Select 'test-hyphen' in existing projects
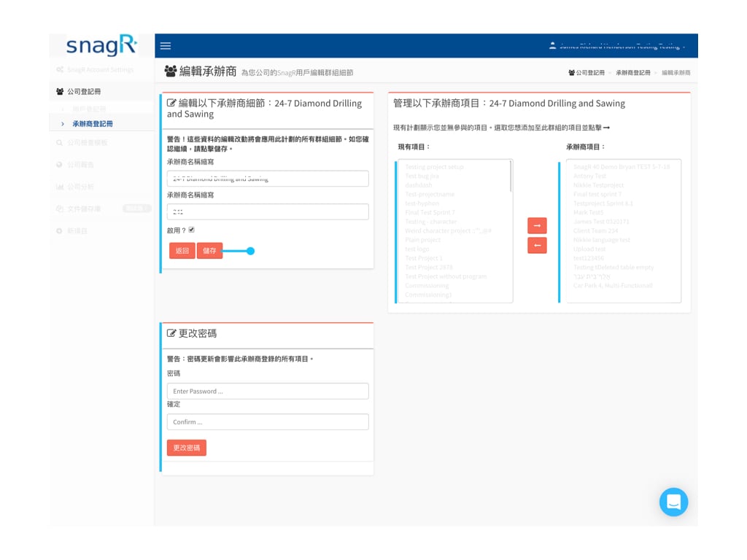The height and width of the screenshot is (560, 747). pos(422,203)
